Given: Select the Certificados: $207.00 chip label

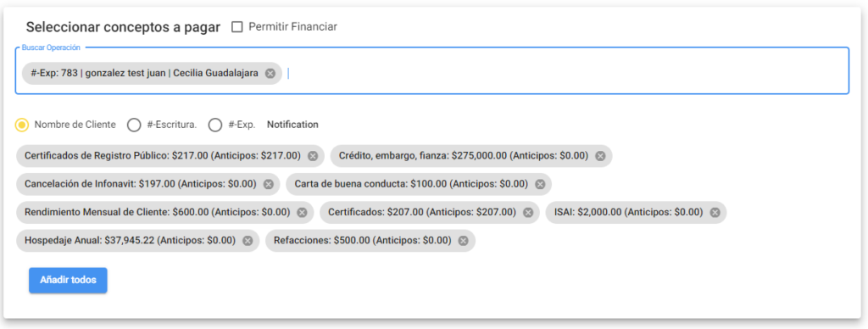Looking at the screenshot, I should [x=422, y=212].
